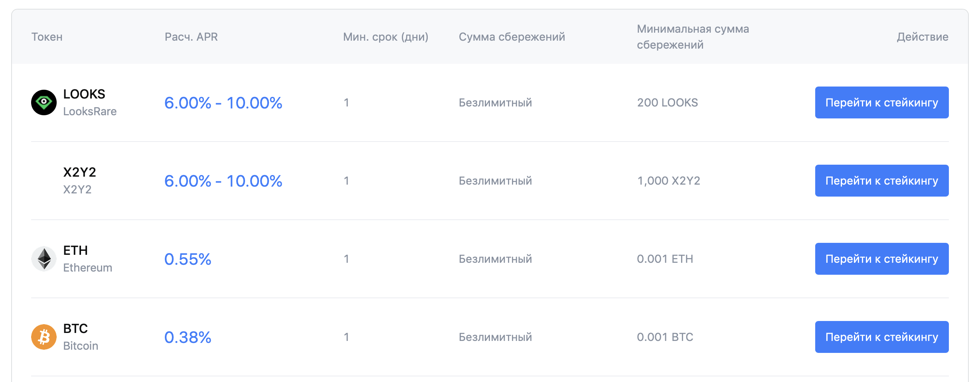Click the "Действие" column header
Image resolution: width=980 pixels, height=382 pixels.
tap(922, 37)
